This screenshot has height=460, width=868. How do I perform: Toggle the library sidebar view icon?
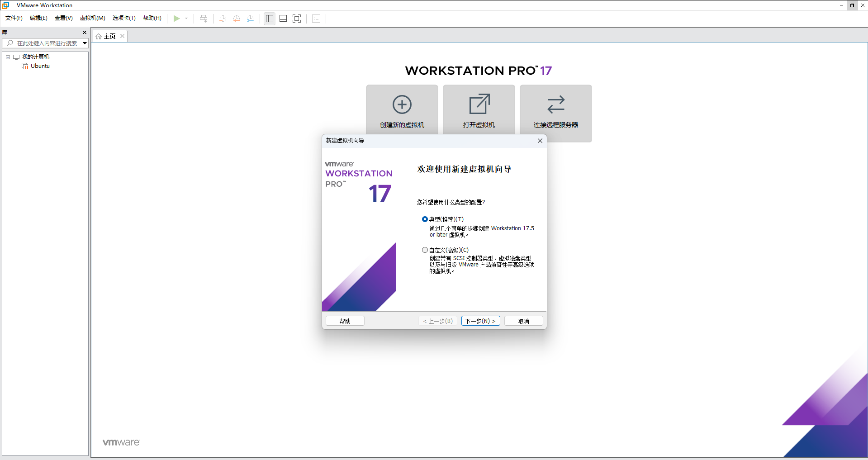[x=270, y=19]
